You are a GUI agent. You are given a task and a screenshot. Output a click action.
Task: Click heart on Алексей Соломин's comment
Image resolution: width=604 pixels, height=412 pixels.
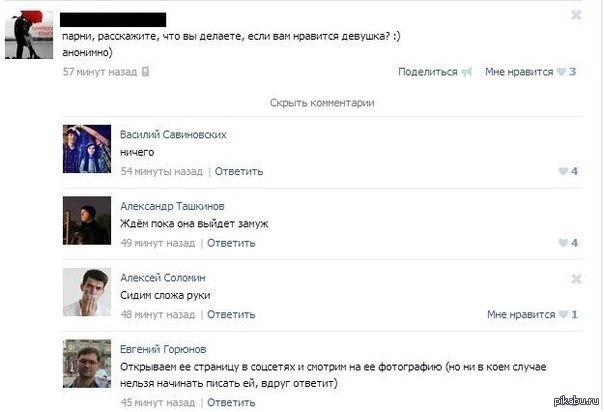click(x=563, y=315)
